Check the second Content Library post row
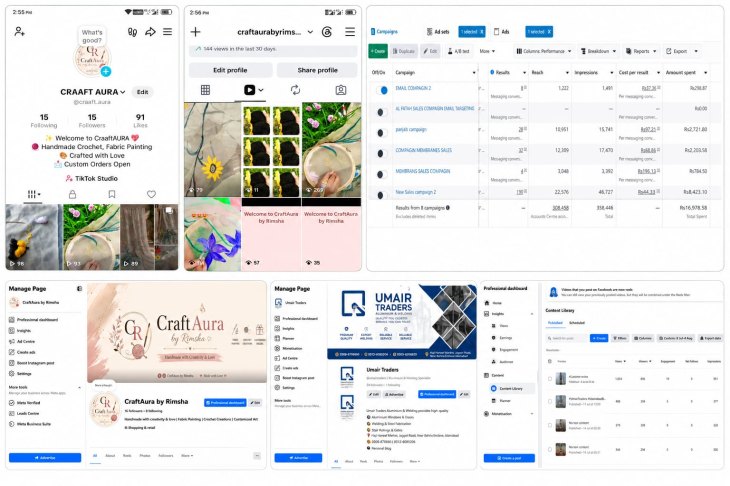 coord(550,401)
